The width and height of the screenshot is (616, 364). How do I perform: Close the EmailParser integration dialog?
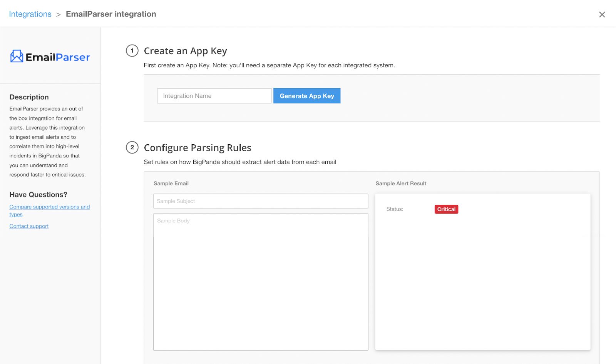click(602, 15)
